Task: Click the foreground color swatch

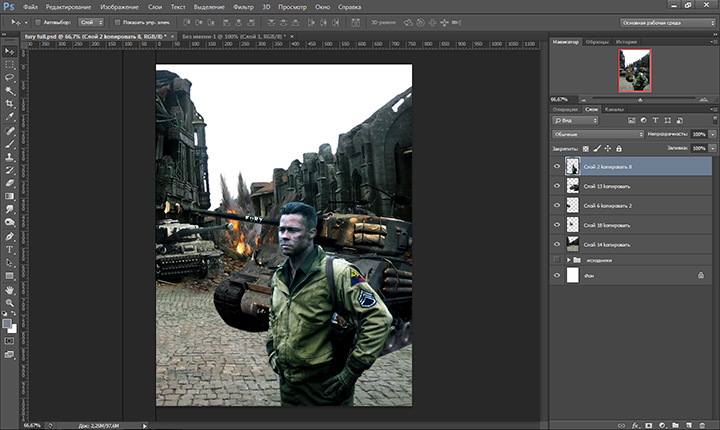Action: (9, 323)
